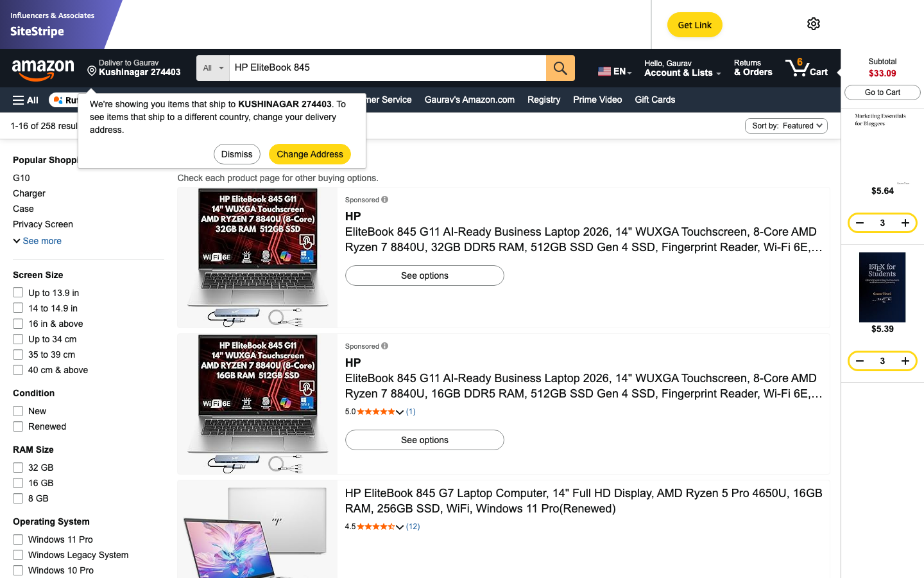Open Returns & Orders
Screen dimensions: 924x578
(x=753, y=68)
